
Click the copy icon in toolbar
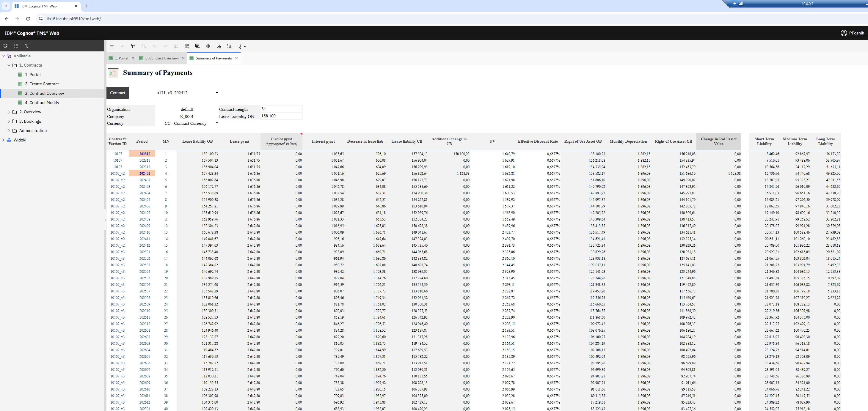(x=133, y=46)
